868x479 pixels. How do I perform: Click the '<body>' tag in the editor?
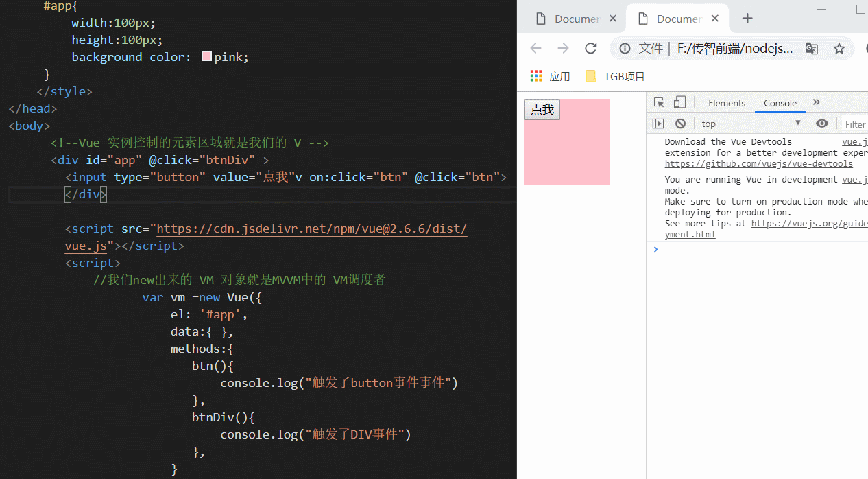29,126
